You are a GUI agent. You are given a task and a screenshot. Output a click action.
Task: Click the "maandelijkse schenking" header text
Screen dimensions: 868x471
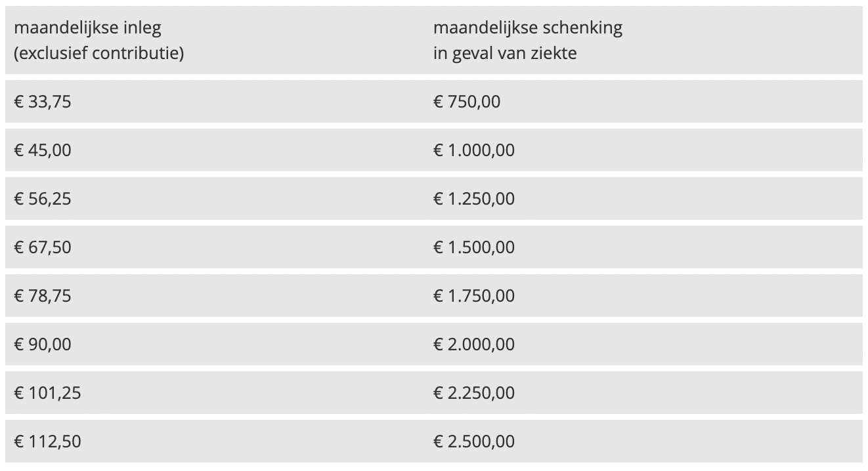[528, 28]
